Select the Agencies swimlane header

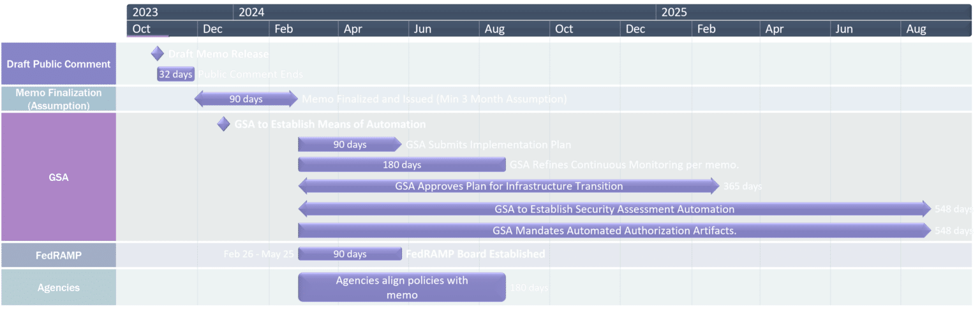[59, 287]
